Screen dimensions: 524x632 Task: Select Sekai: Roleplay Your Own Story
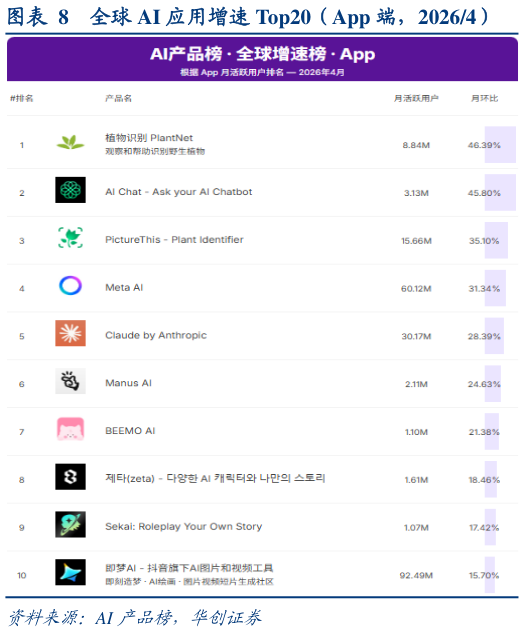pos(183,526)
